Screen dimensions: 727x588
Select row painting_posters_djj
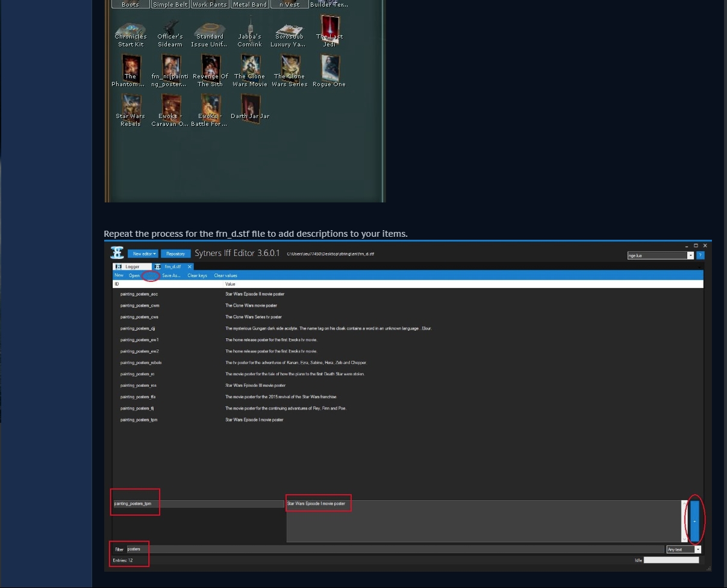408,328
